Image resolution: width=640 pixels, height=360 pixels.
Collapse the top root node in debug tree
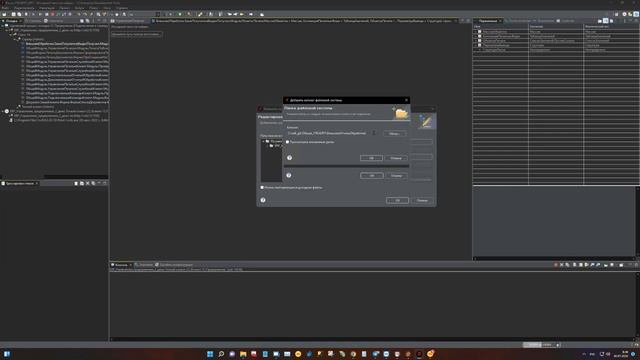tap(2, 26)
